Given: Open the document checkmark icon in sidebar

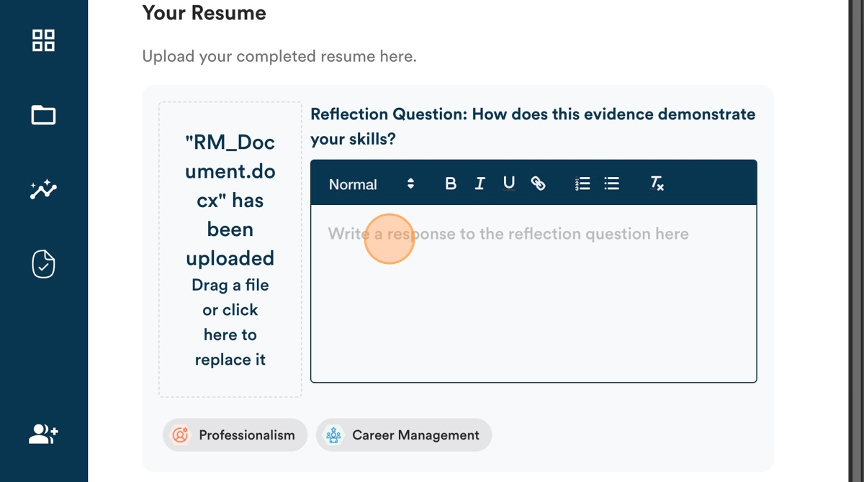Looking at the screenshot, I should coord(43,264).
